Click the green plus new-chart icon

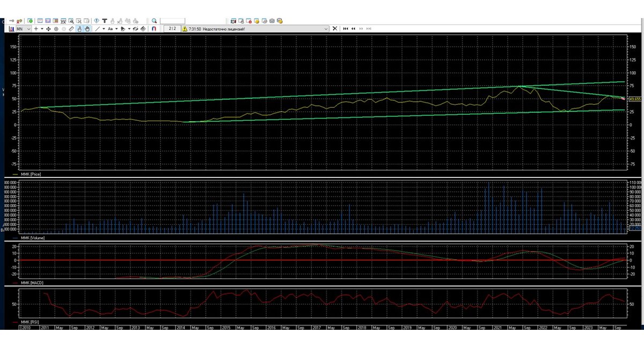pyautogui.click(x=30, y=21)
